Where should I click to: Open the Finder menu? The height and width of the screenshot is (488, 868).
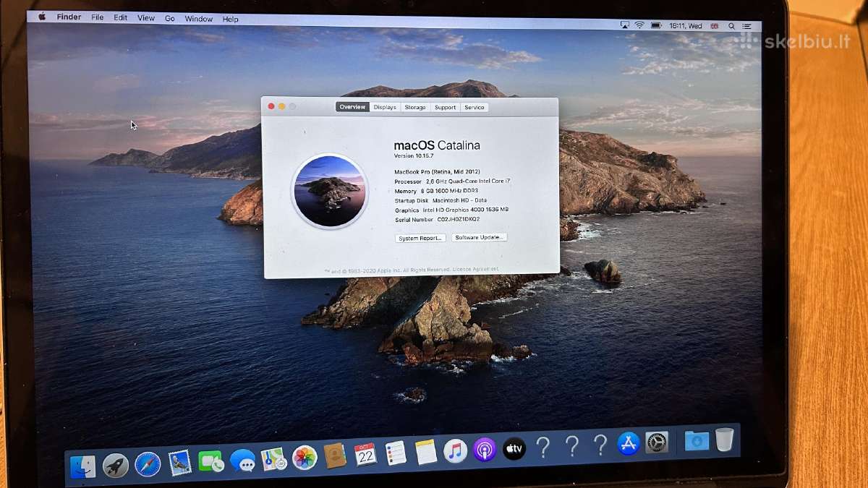(69, 17)
